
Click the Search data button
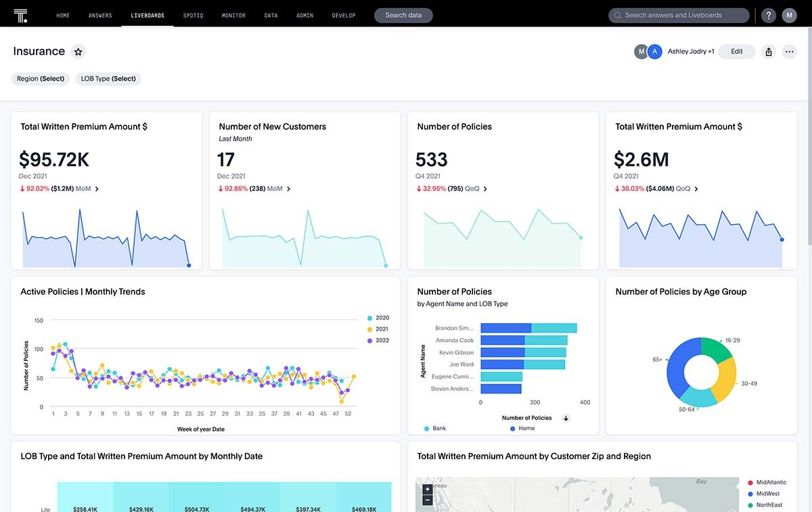coord(403,15)
